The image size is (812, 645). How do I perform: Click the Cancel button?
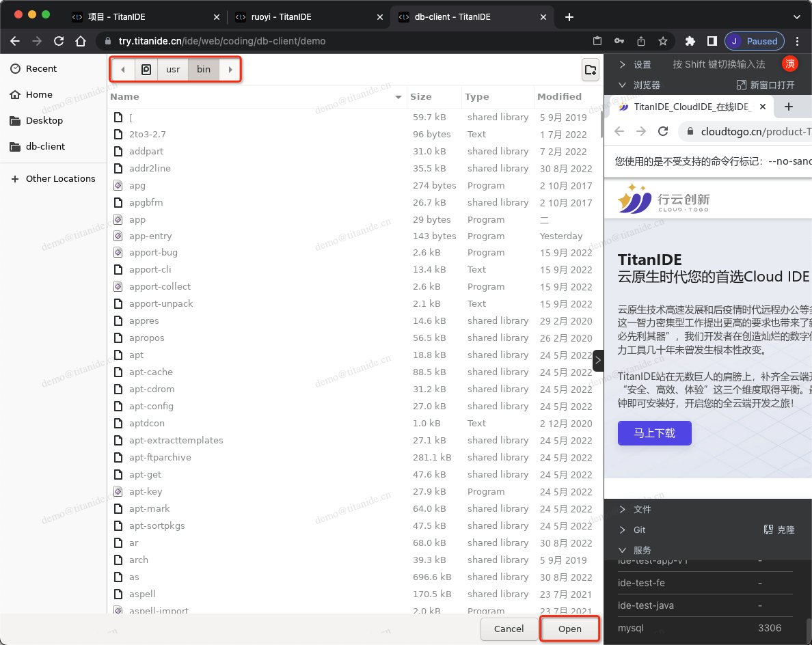[x=509, y=629]
